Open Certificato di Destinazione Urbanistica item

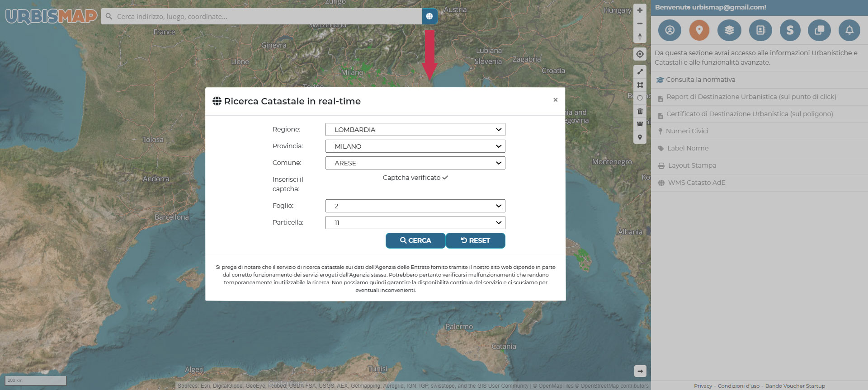click(x=759, y=114)
